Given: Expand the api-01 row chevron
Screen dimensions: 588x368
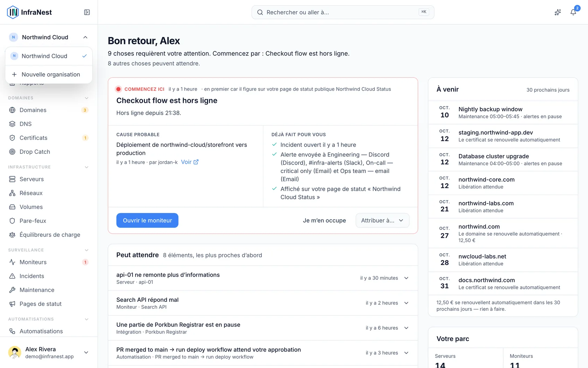Looking at the screenshot, I should click(406, 278).
